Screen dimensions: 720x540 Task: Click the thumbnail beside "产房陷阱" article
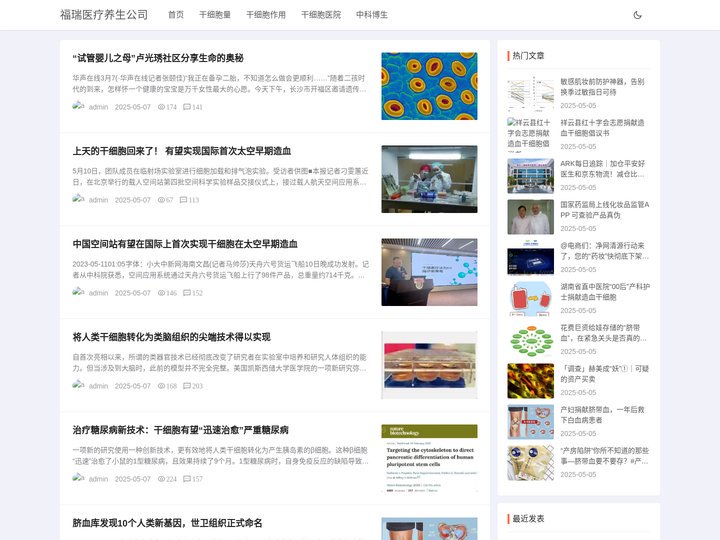click(x=530, y=463)
